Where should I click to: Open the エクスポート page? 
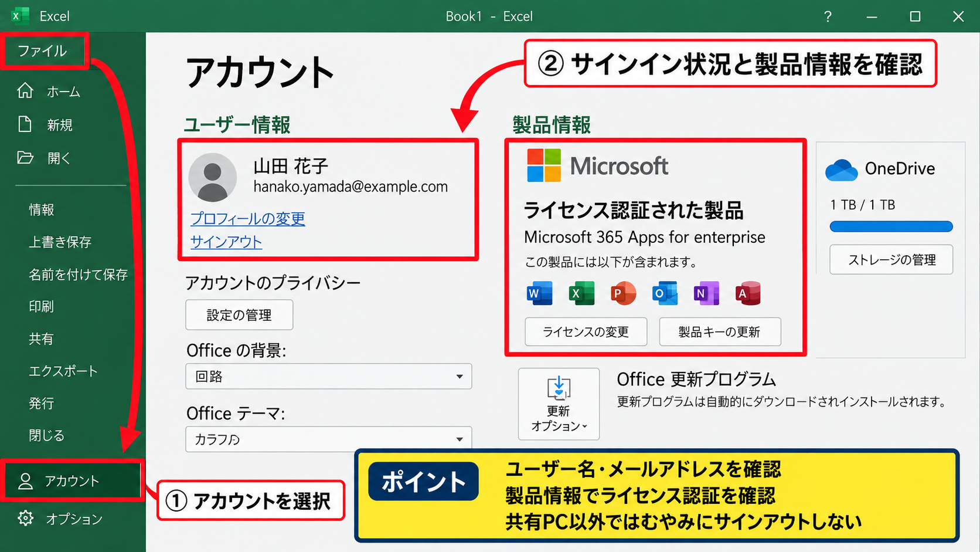pyautogui.click(x=63, y=371)
